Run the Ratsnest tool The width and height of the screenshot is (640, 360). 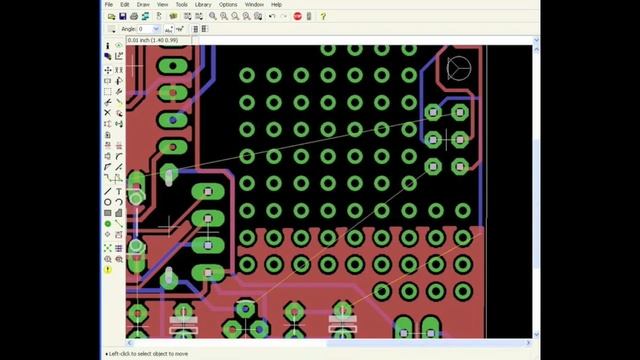coord(108,248)
